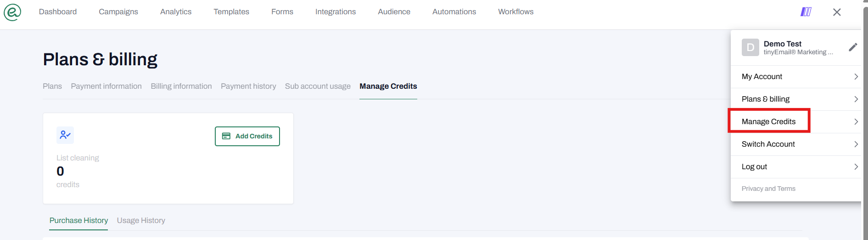Click the D avatar thumbnail
This screenshot has width=868, height=240.
click(x=750, y=47)
